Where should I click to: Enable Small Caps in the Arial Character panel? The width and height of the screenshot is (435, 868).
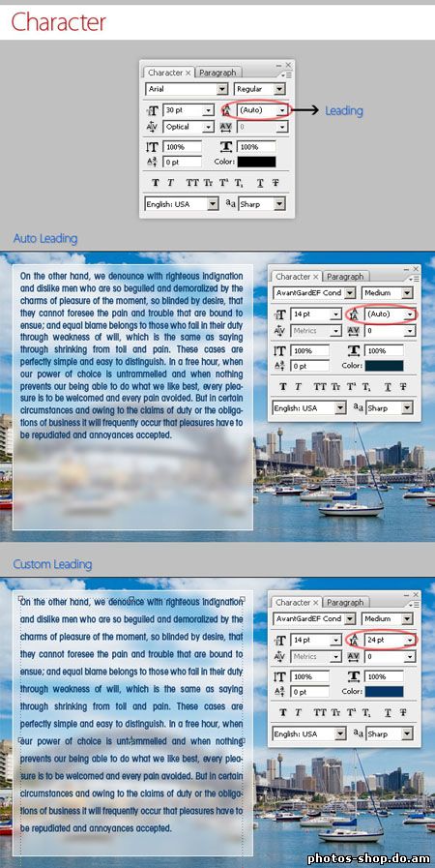(208, 183)
